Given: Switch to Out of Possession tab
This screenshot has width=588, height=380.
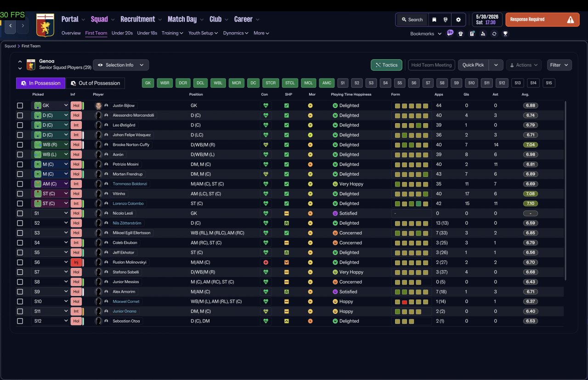Looking at the screenshot, I should tap(96, 83).
